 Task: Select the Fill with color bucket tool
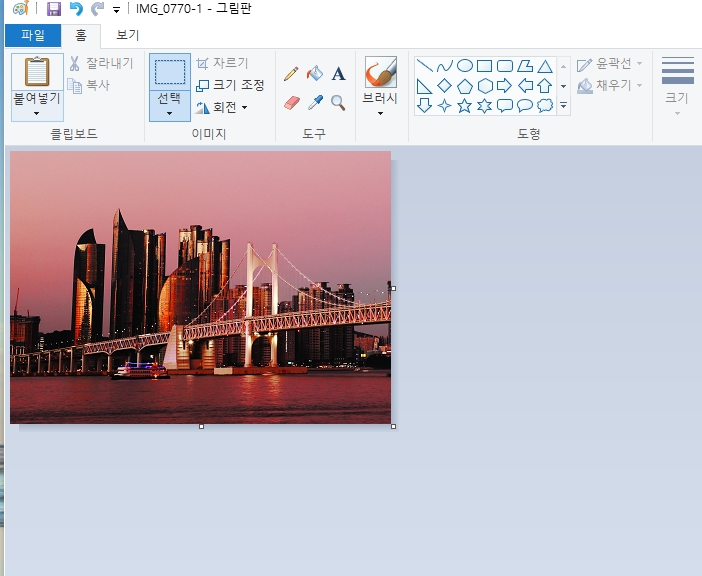click(x=315, y=73)
